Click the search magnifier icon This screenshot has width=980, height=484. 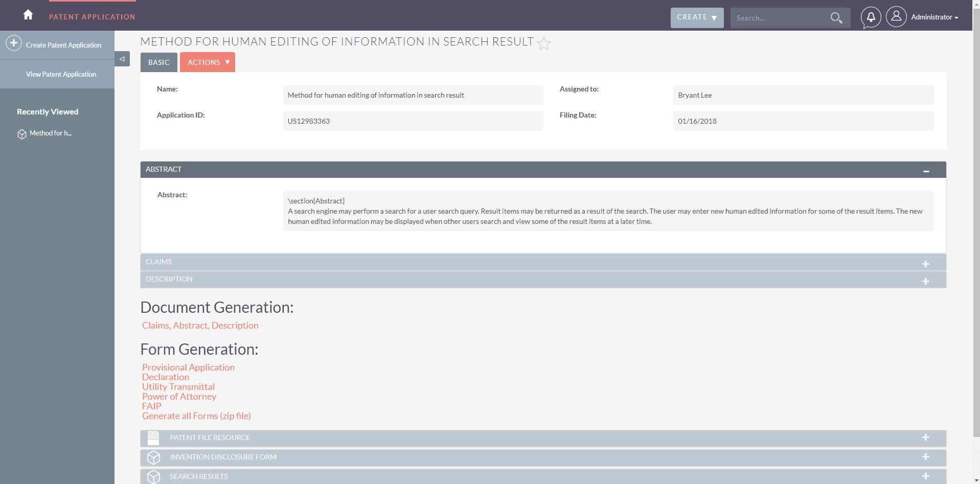836,18
